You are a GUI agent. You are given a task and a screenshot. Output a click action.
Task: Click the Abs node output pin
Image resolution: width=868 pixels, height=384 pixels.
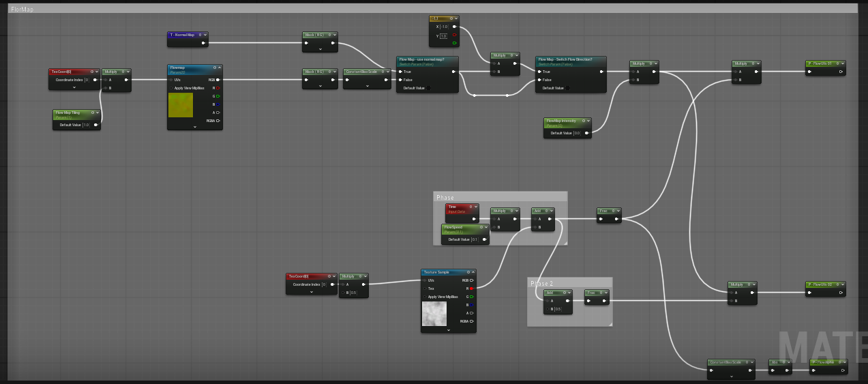point(788,370)
